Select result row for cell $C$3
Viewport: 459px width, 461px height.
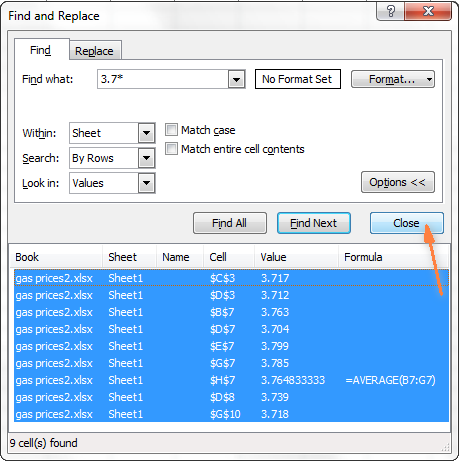tap(231, 278)
